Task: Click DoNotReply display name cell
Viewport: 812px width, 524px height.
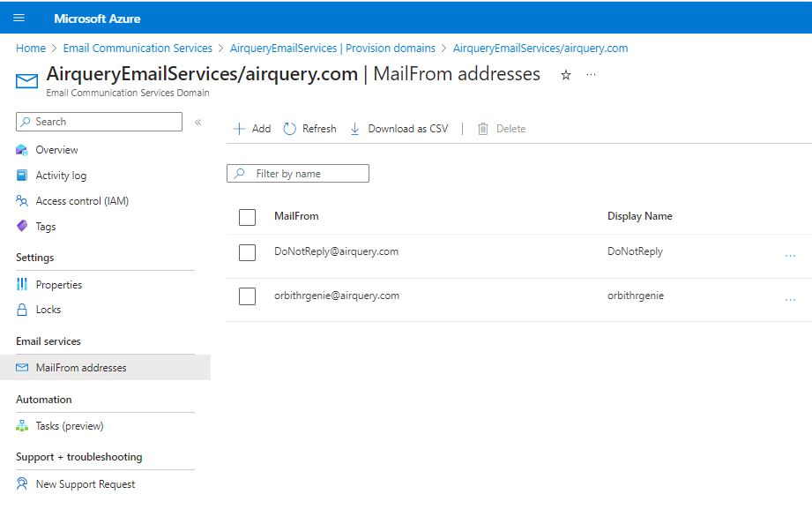Action: [x=635, y=251]
